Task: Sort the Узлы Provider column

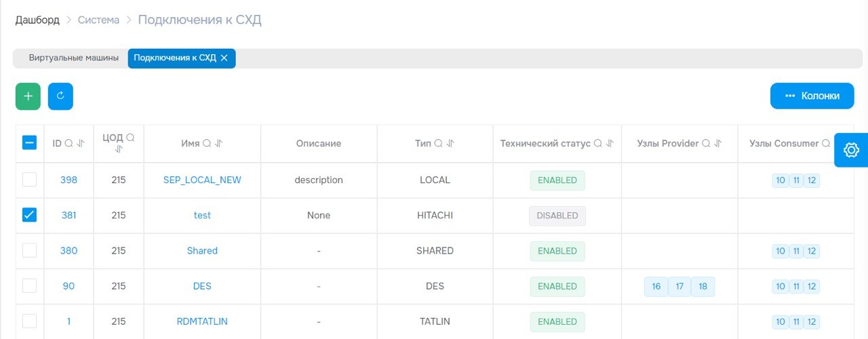Action: tap(718, 143)
